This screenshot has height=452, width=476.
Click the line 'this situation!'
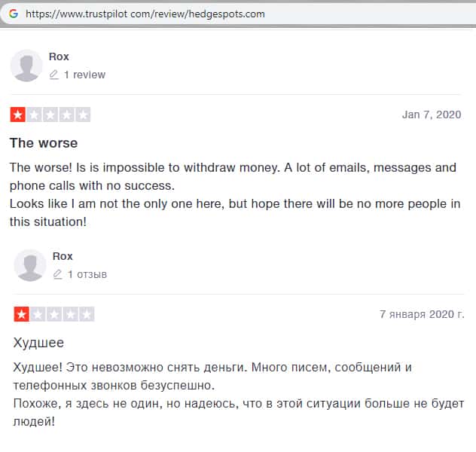[x=48, y=222]
